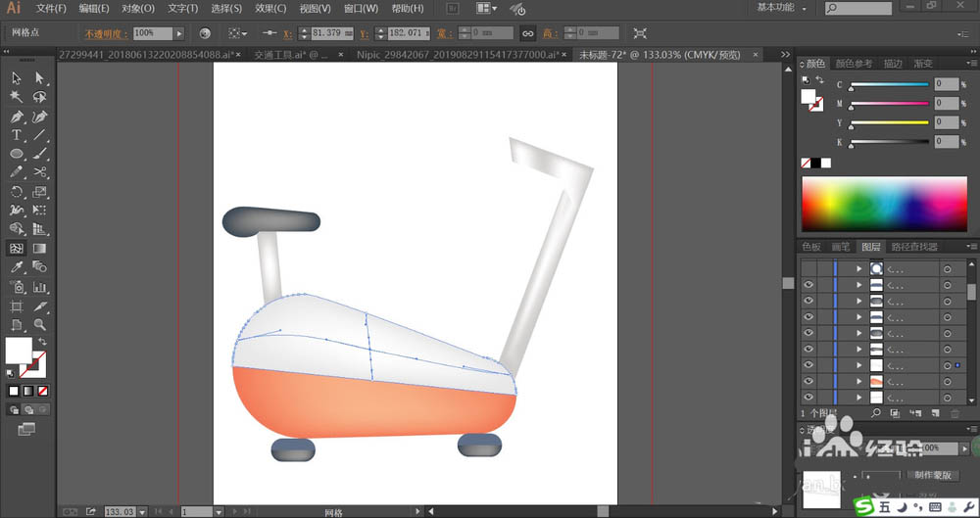Set fill to Gradient mode button
Image resolution: width=980 pixels, height=518 pixels.
click(28, 391)
